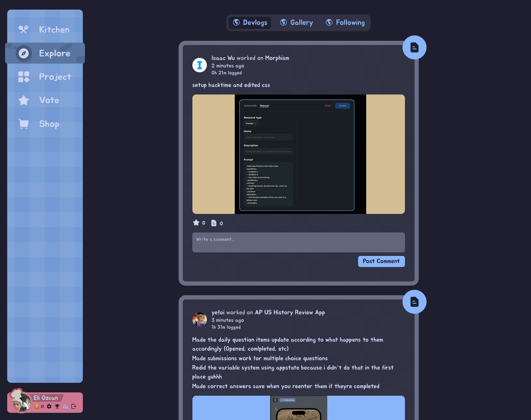Log out using the exit arrow icon
The height and width of the screenshot is (420, 531).
coord(74,406)
